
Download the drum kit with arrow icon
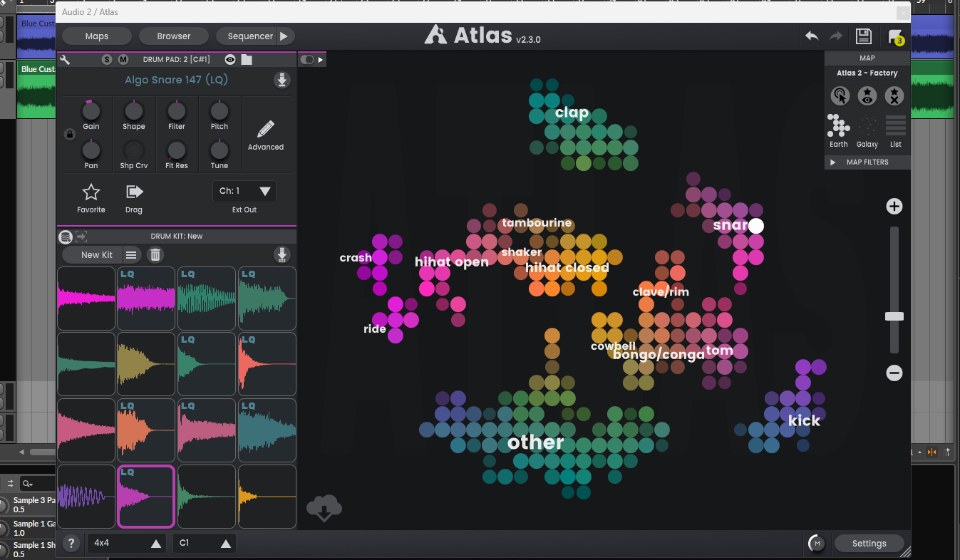pyautogui.click(x=282, y=254)
